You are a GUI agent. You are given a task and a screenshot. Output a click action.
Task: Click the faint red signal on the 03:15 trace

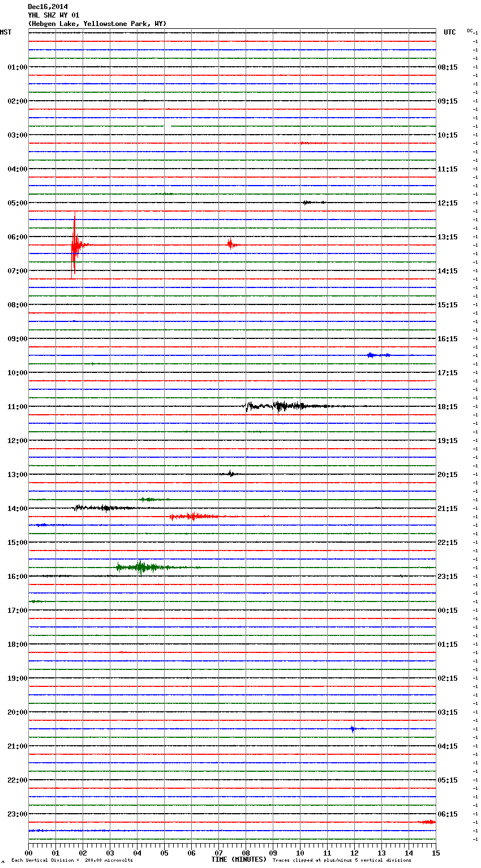coord(313,143)
